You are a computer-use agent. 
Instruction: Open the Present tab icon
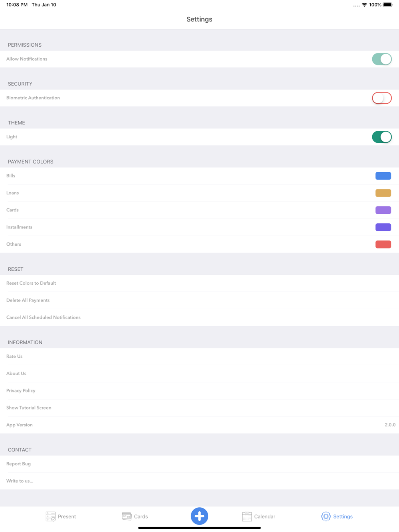click(x=51, y=516)
